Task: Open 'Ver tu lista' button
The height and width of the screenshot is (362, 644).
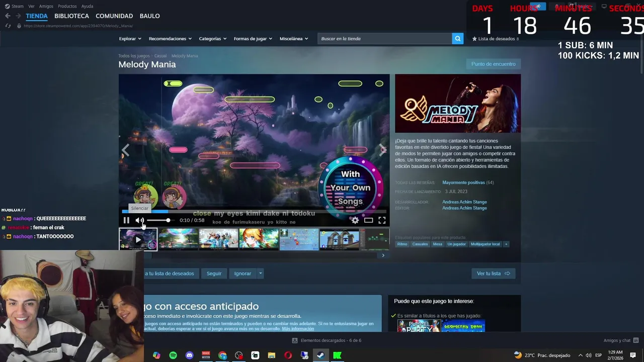Action: 493,274
